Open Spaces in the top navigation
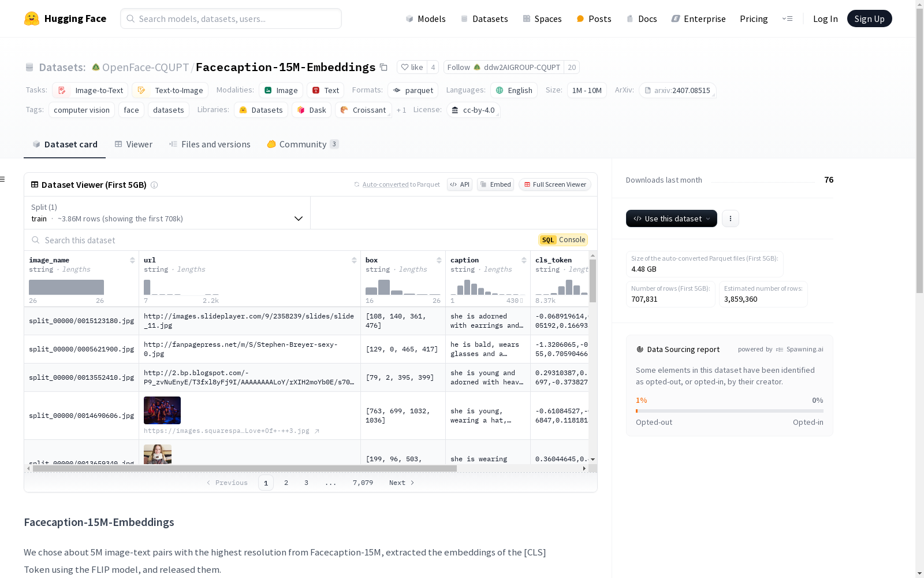Image resolution: width=924 pixels, height=578 pixels. click(x=542, y=18)
